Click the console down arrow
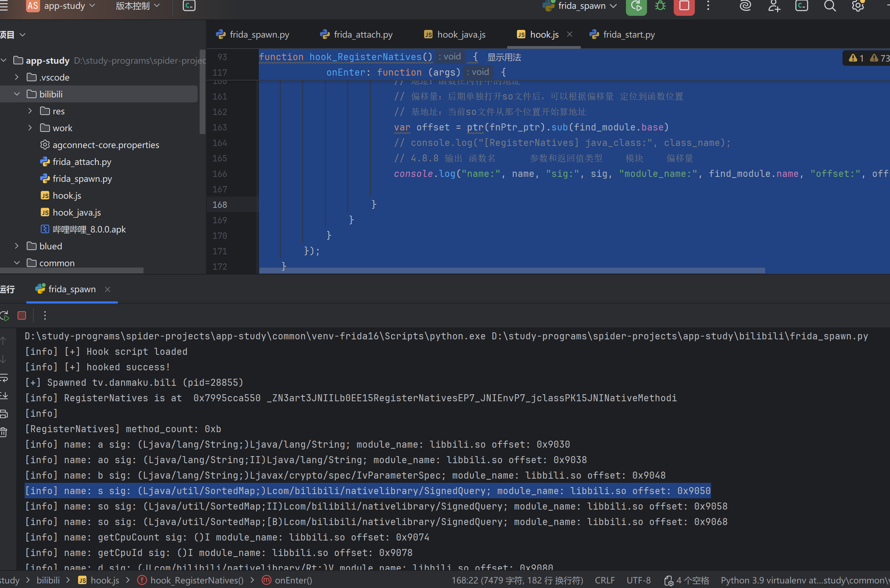Screen dimensions: 890x588 click(x=4, y=359)
